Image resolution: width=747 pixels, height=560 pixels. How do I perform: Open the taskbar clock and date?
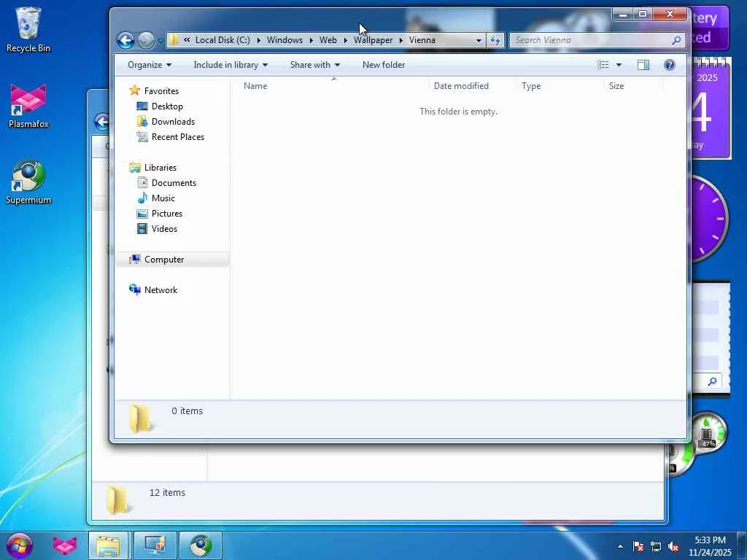710,546
